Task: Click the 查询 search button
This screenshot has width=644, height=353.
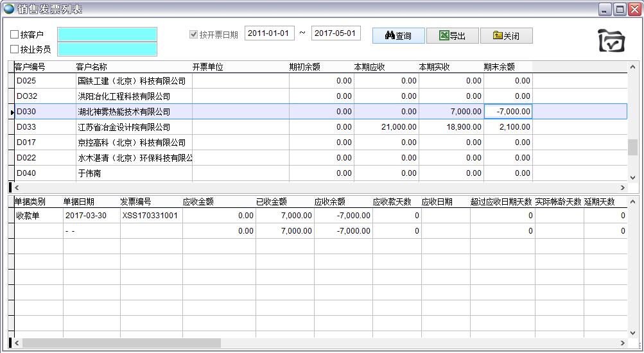Action: tap(398, 36)
